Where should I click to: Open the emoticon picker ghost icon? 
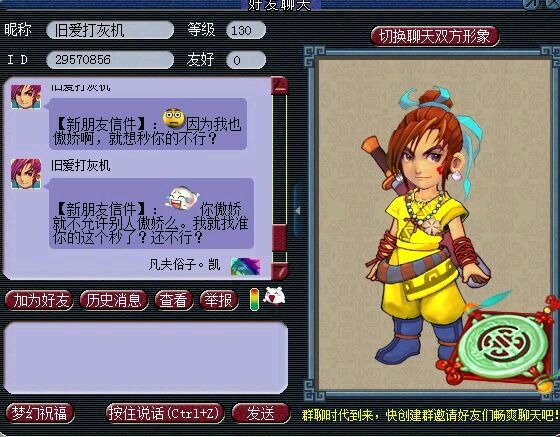(274, 297)
